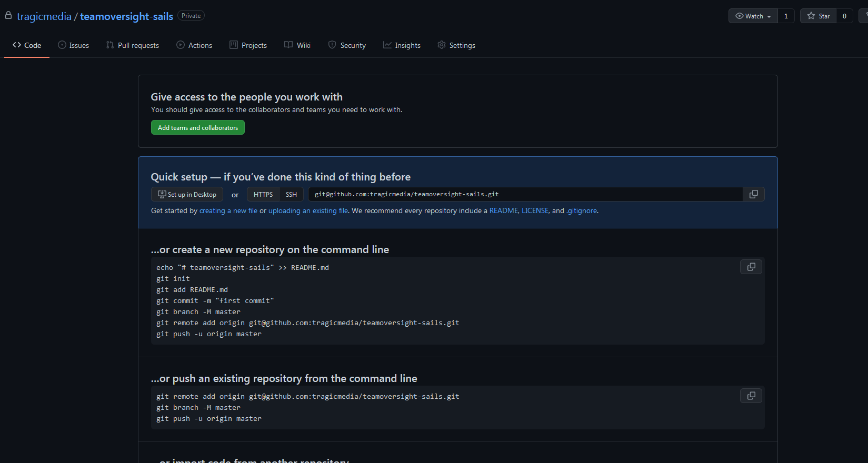The image size is (868, 463).
Task: Click '…or push an existing repository' heading
Action: (x=284, y=378)
